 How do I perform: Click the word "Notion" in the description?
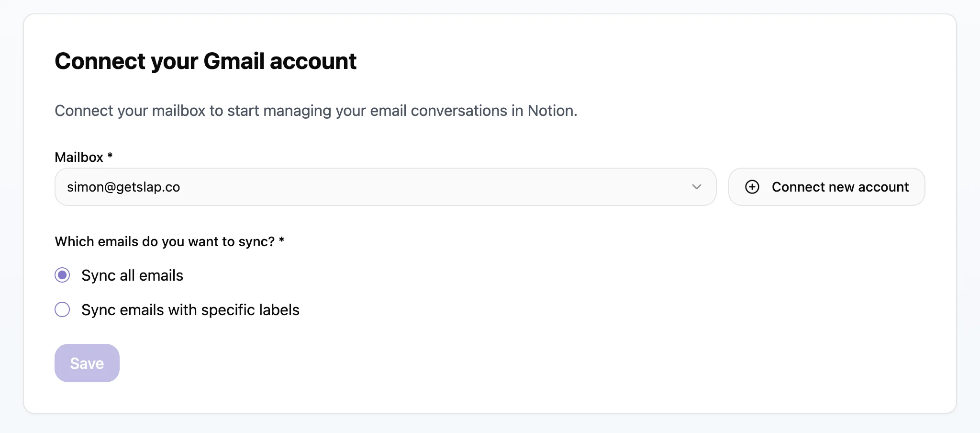pyautogui.click(x=551, y=111)
